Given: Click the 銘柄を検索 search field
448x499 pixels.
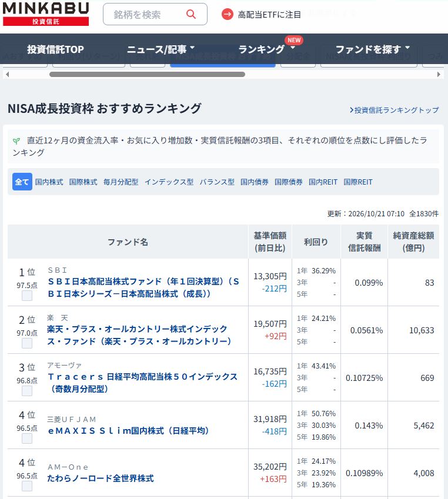Looking at the screenshot, I should click(x=155, y=14).
